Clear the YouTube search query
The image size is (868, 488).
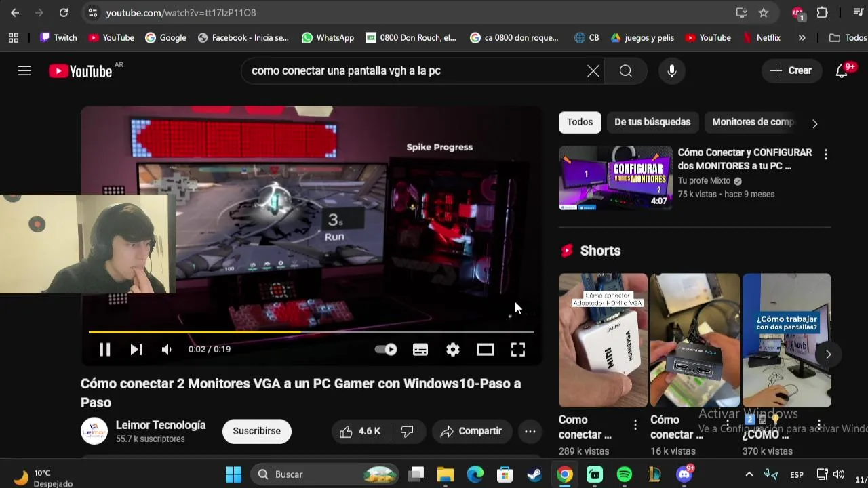pyautogui.click(x=593, y=70)
